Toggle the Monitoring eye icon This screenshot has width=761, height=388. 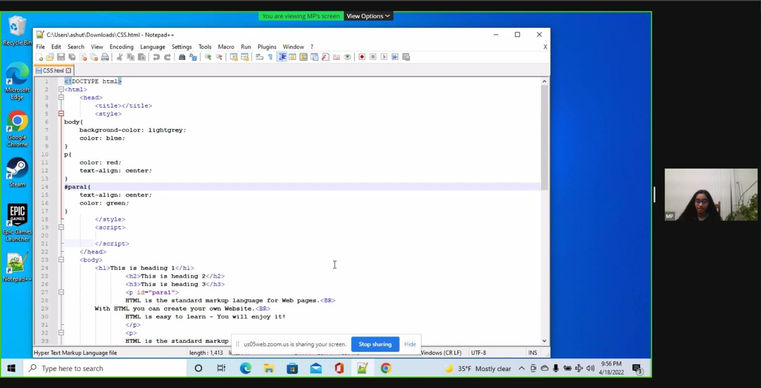347,57
